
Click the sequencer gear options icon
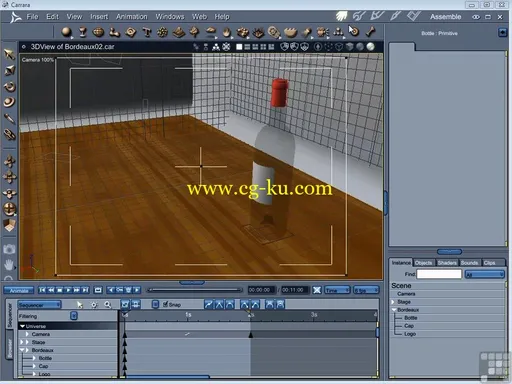pos(94,304)
